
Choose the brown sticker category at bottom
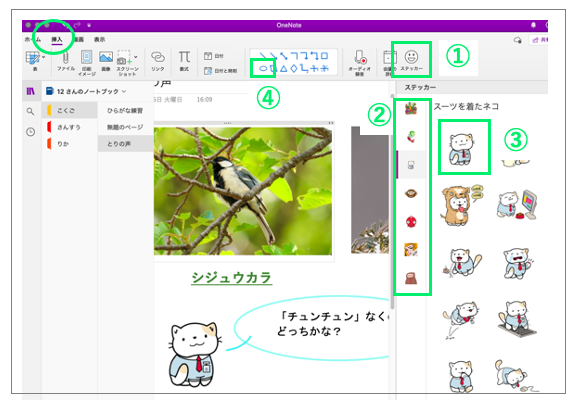point(411,278)
